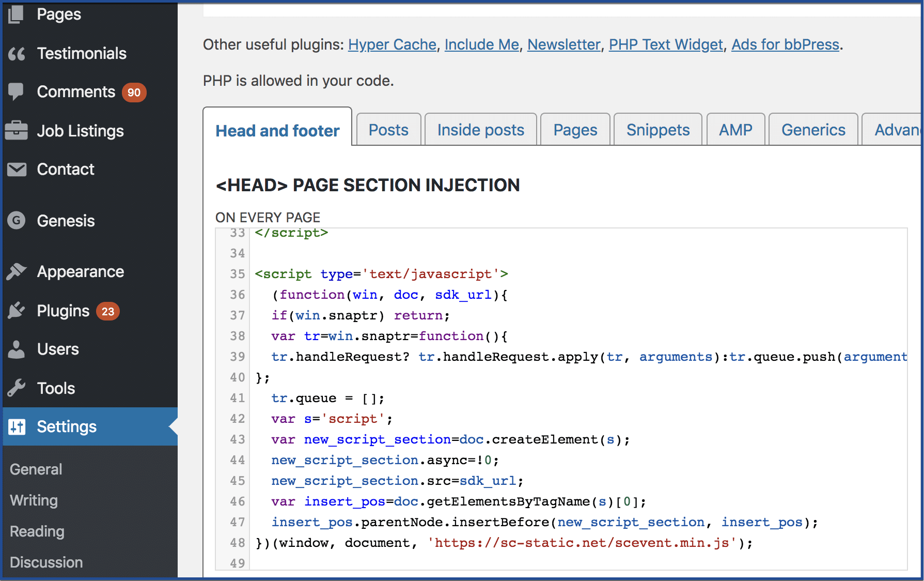Image resolution: width=924 pixels, height=581 pixels.
Task: Click the 'ON EVERY PAGE' label
Action: click(x=268, y=218)
